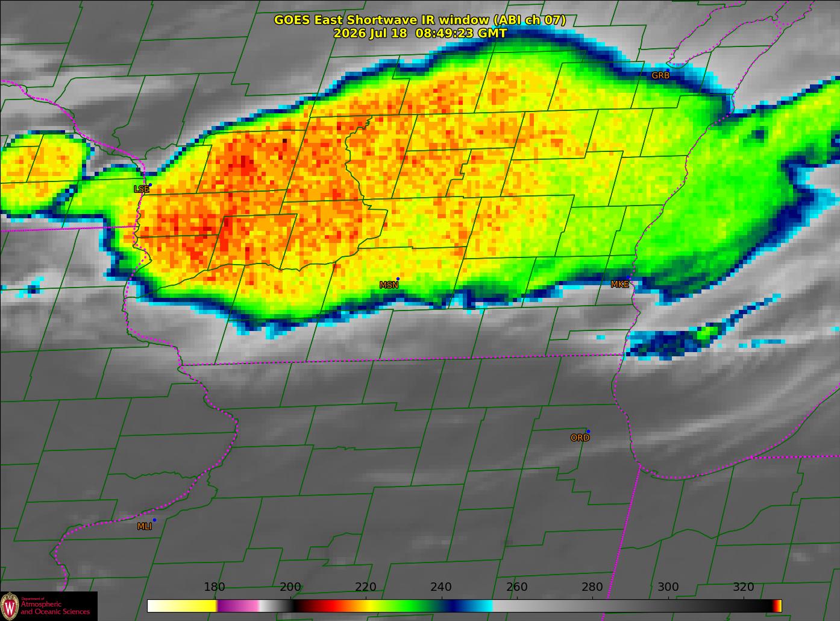Select the MKE station marker
The image size is (840, 621).
(x=628, y=278)
